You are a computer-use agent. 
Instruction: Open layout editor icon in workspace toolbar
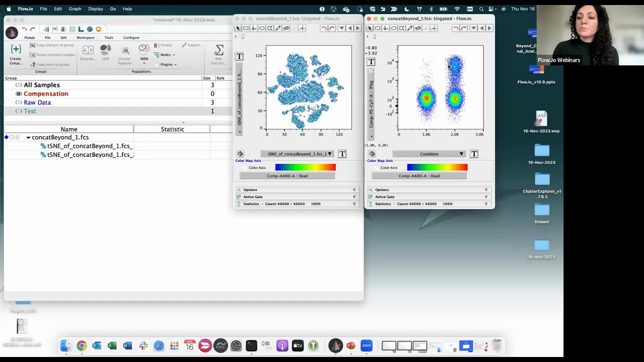click(80, 29)
